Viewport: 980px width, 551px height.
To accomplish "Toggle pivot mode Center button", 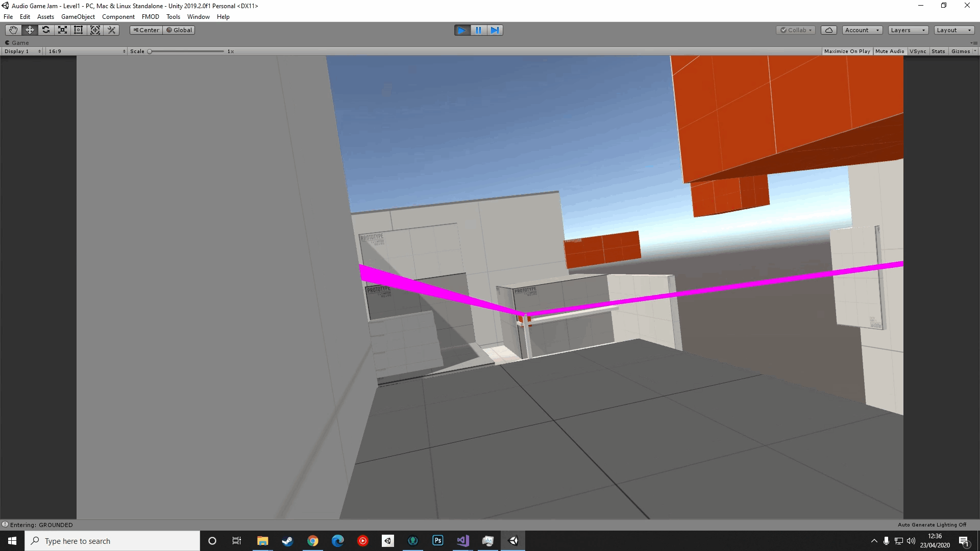I will pos(146,30).
